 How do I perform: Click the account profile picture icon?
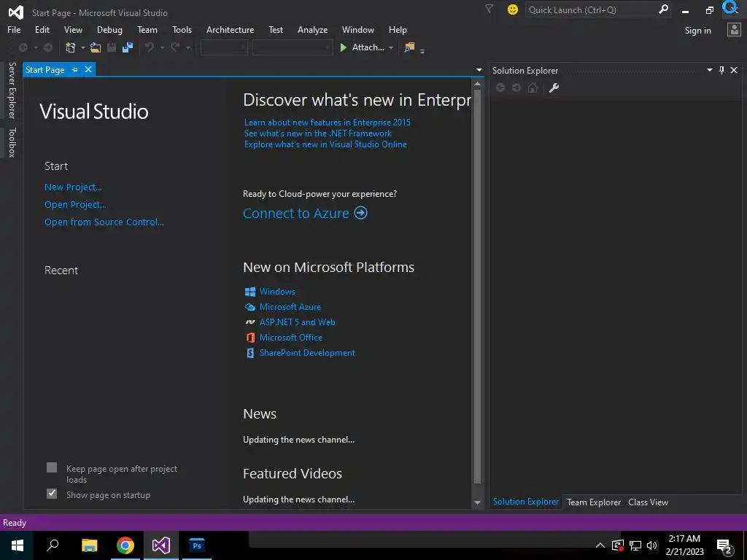pos(734,30)
